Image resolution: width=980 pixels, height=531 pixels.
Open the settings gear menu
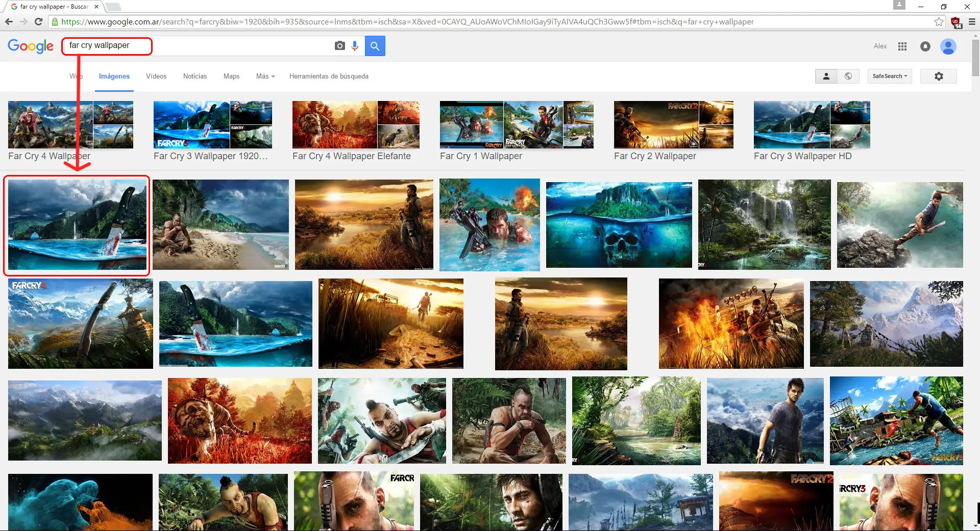(x=939, y=76)
